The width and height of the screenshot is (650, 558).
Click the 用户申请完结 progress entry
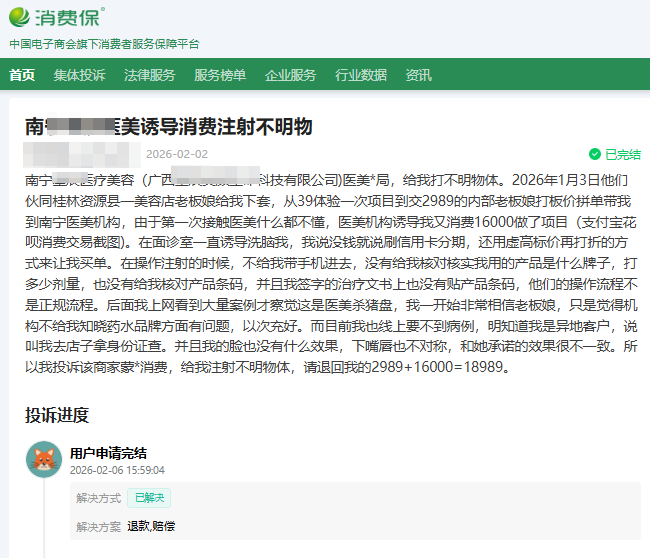point(108,452)
